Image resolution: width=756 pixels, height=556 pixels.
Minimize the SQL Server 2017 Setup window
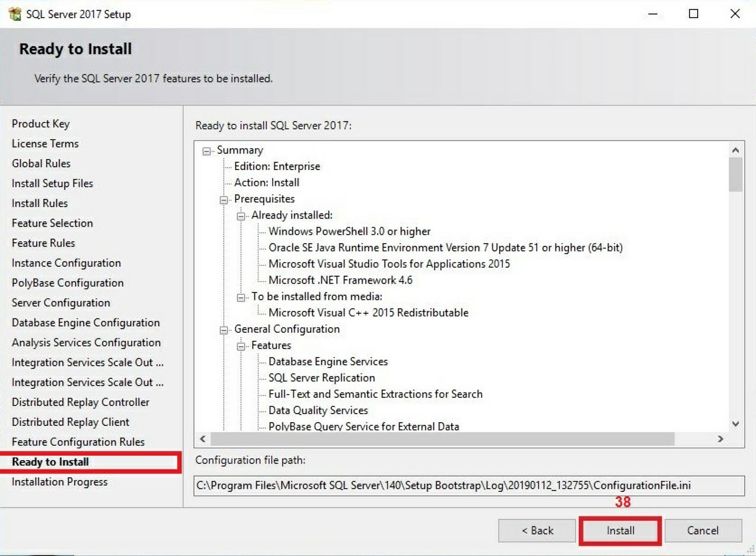[x=652, y=14]
